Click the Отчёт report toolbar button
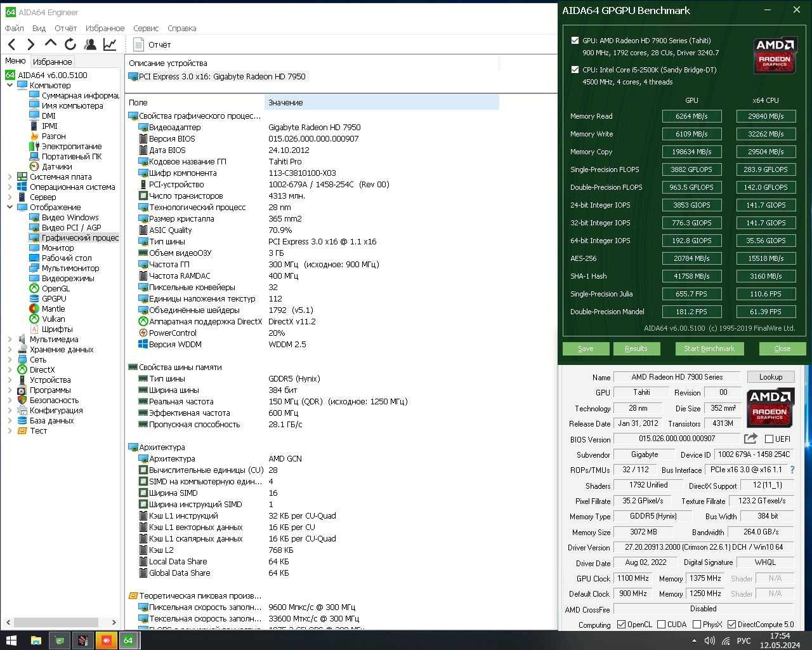This screenshot has height=650, width=812. click(152, 44)
